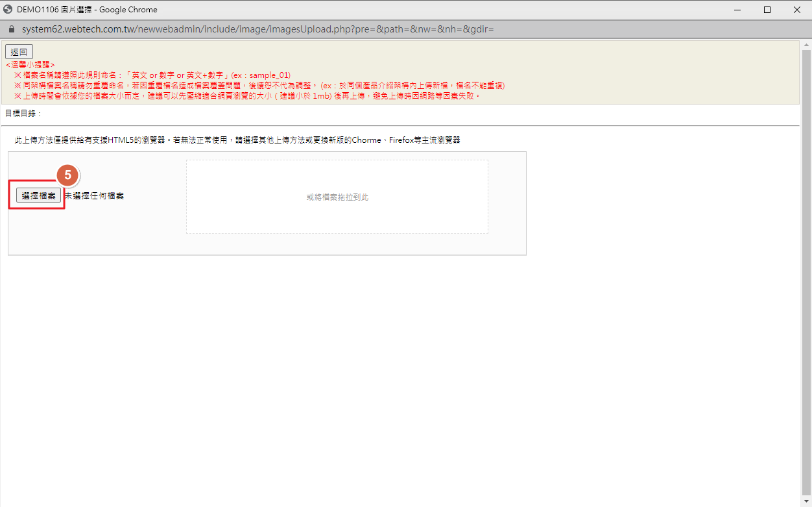Click the HTML5 browser support notice

click(x=237, y=140)
